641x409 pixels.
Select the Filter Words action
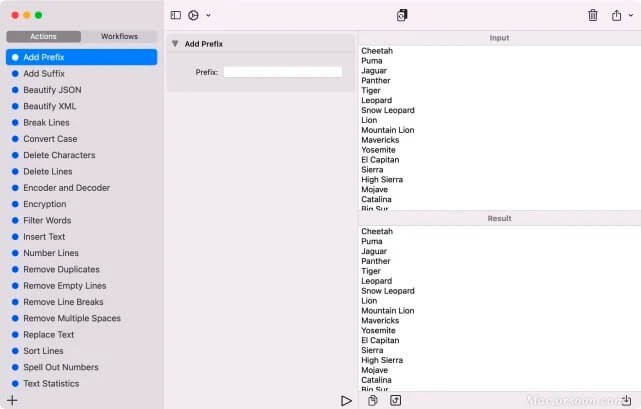point(81,220)
